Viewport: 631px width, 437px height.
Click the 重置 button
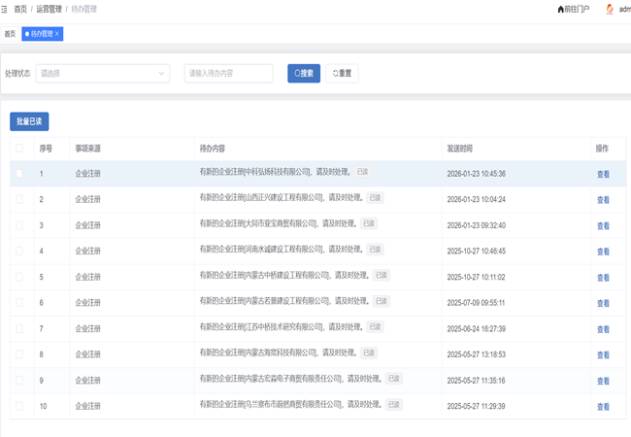(x=341, y=73)
